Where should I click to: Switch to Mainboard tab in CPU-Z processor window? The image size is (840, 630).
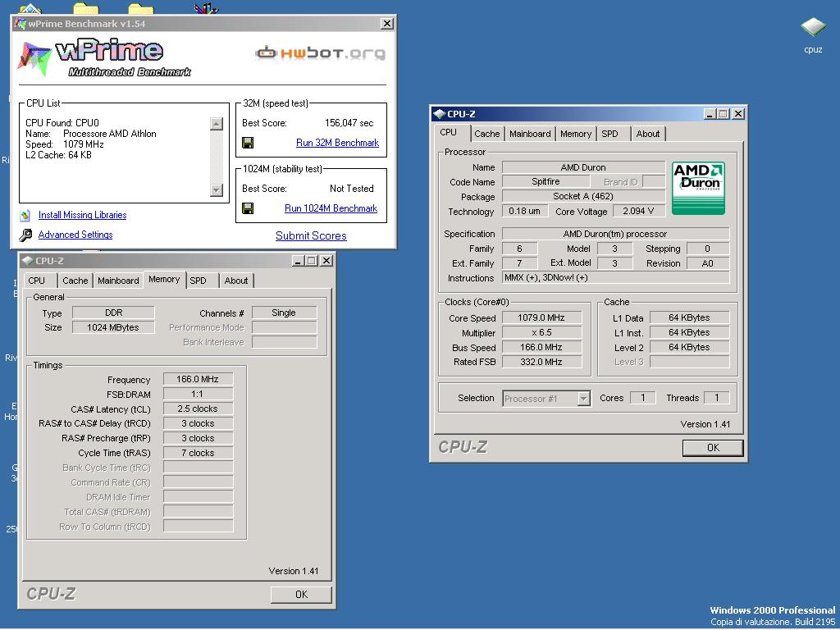click(530, 134)
